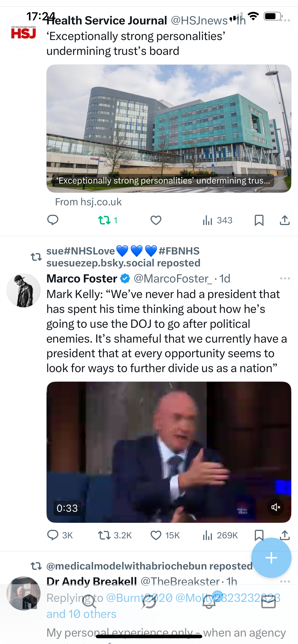Open the hsj.co.uk article link card

point(169,128)
